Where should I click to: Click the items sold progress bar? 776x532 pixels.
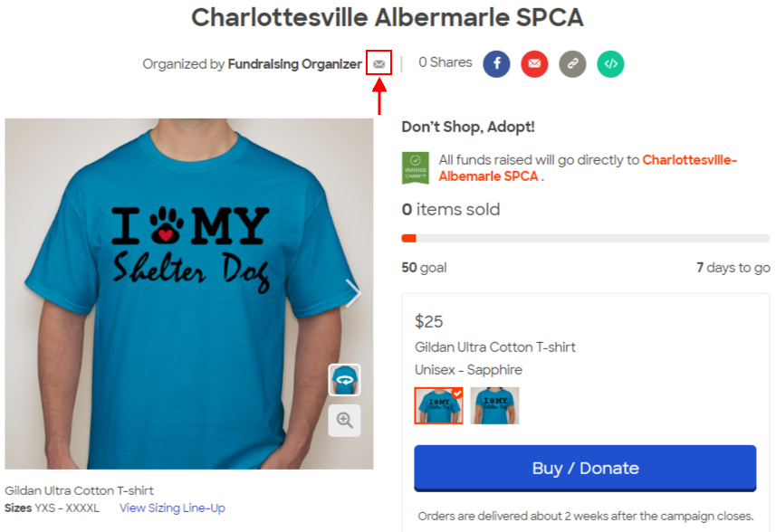[586, 238]
